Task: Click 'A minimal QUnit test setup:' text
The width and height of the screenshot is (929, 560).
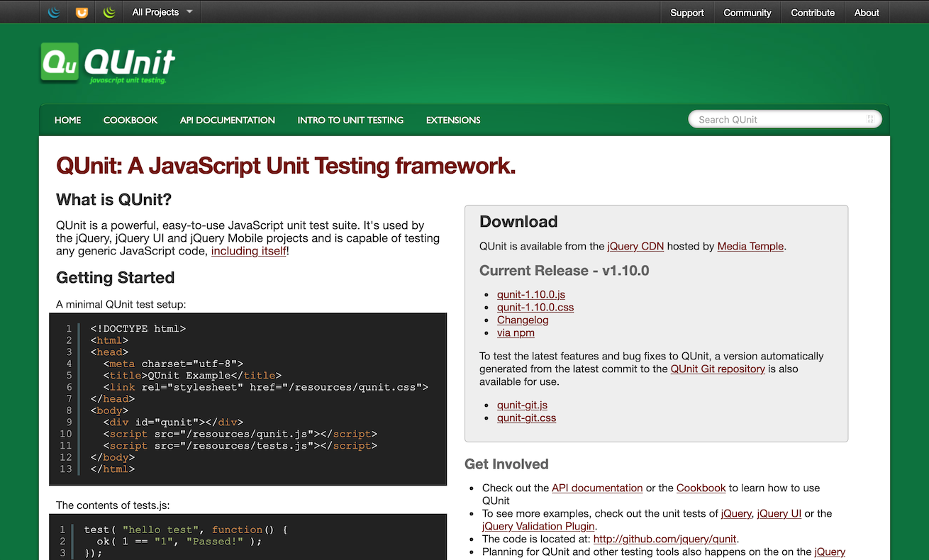Action: click(x=121, y=305)
